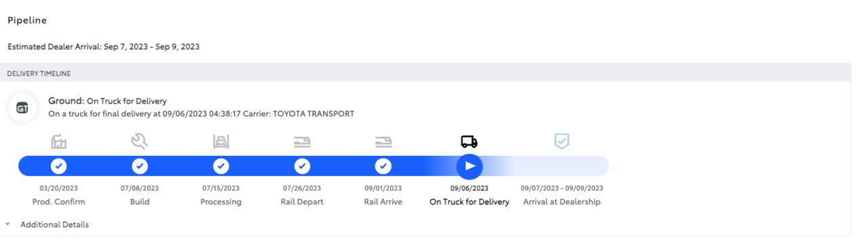Select the delivery truck icon
868x252 pixels.
point(469,142)
